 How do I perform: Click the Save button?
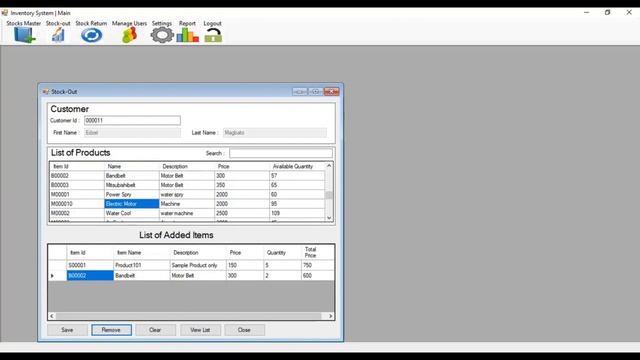click(x=67, y=330)
